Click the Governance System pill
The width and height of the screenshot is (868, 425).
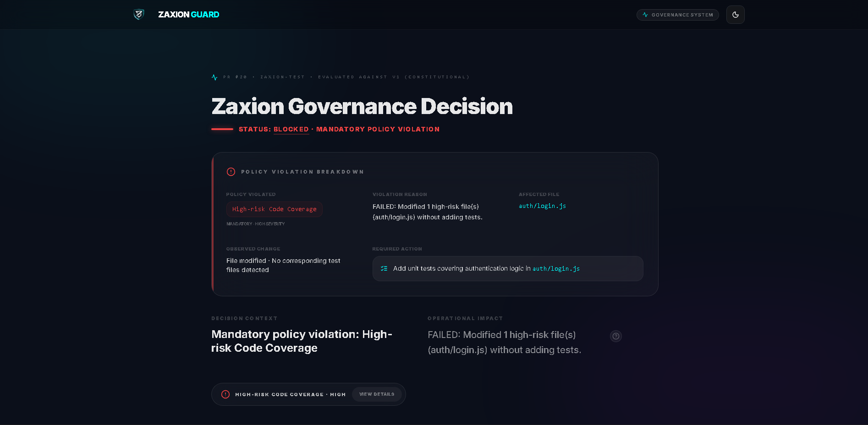pyautogui.click(x=677, y=15)
